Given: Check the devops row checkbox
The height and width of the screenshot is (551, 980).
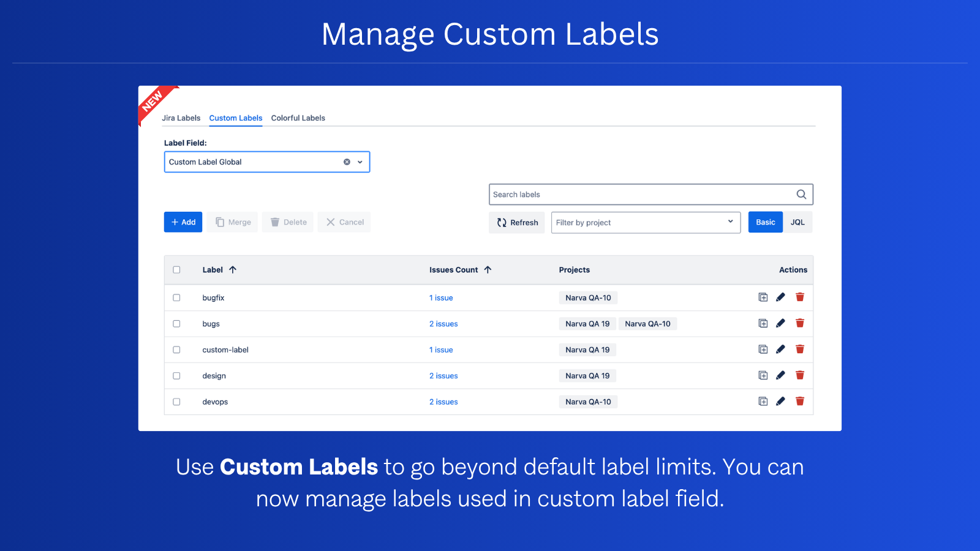Looking at the screenshot, I should point(176,402).
